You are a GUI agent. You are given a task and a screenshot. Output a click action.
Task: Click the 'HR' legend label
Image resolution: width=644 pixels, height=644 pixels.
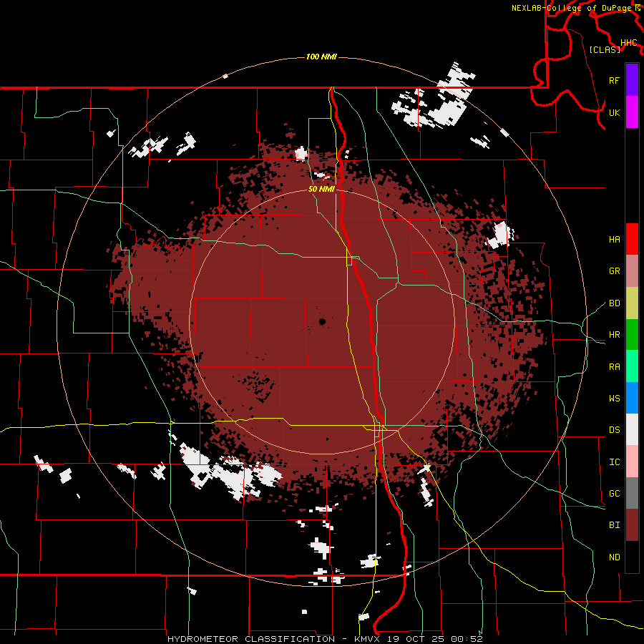614,335
